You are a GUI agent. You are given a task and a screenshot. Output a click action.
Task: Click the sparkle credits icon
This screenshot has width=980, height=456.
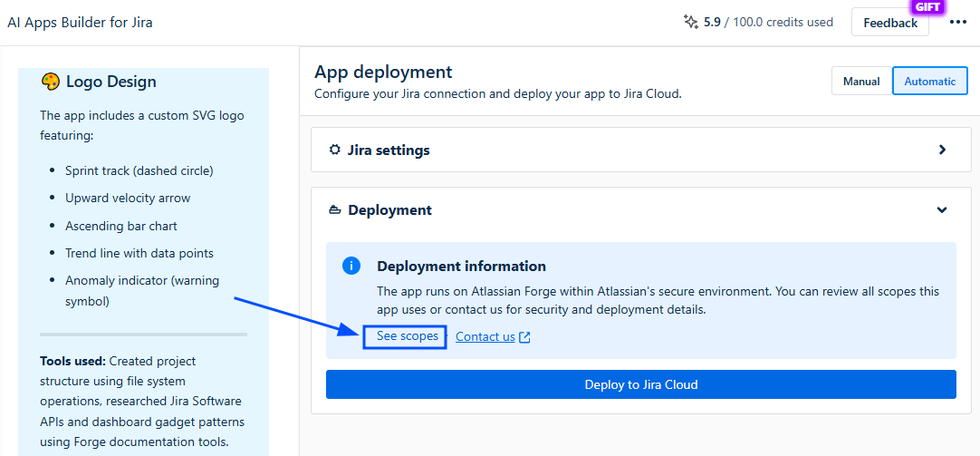(x=690, y=22)
